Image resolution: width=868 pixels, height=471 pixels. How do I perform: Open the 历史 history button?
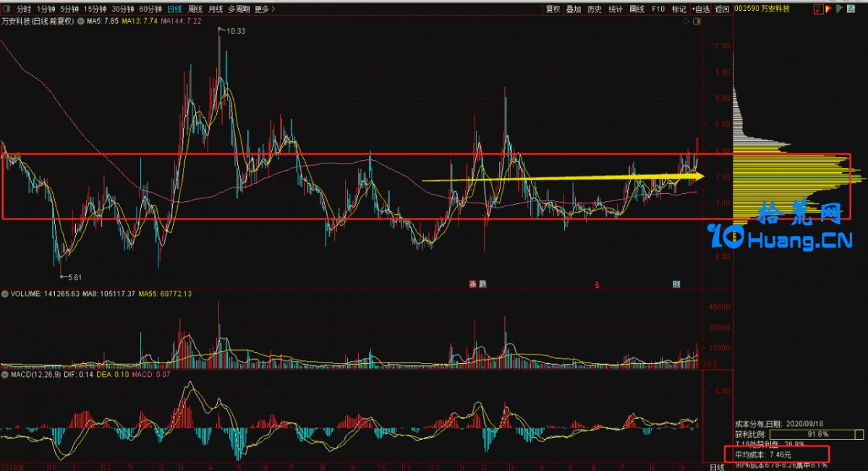595,9
